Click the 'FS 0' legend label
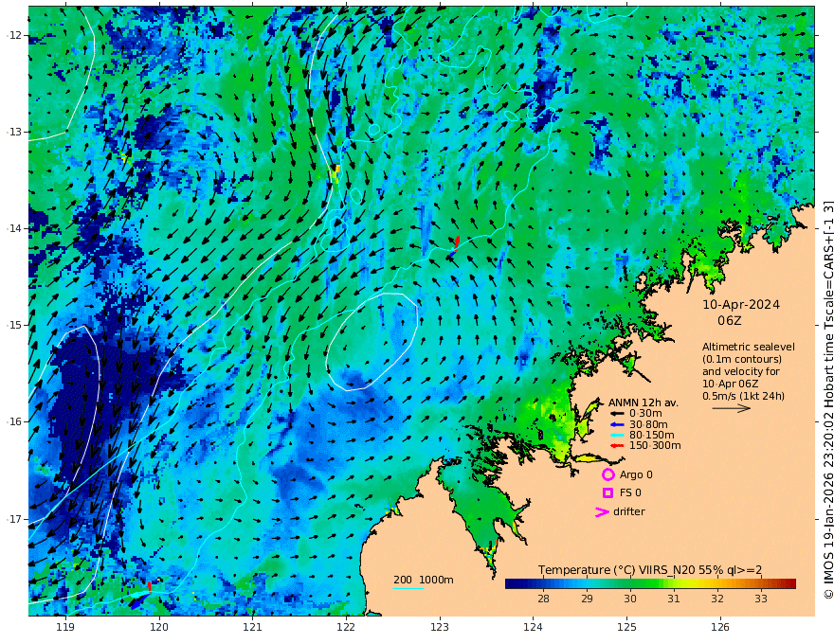This screenshot has height=644, width=834. tap(630, 493)
